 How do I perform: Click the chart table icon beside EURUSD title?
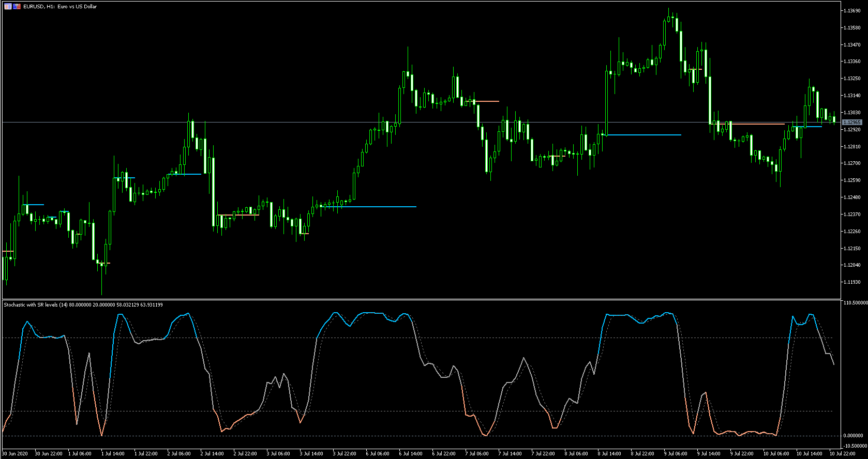pyautogui.click(x=8, y=7)
